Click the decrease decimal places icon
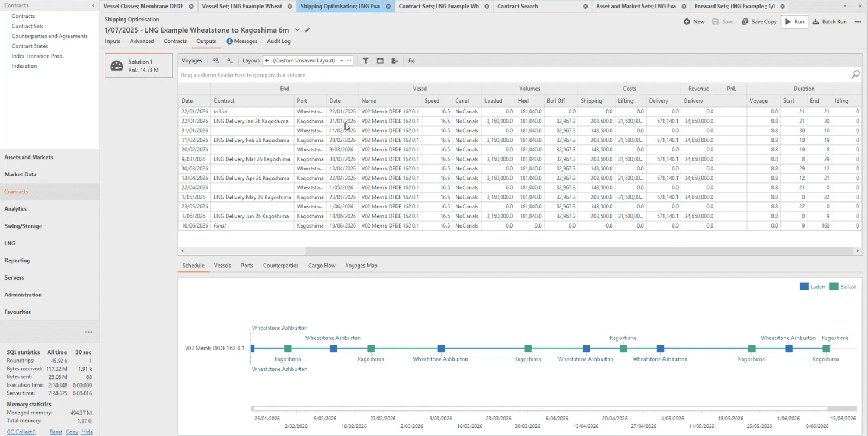Viewport: 868px width, 436px height. point(229,61)
